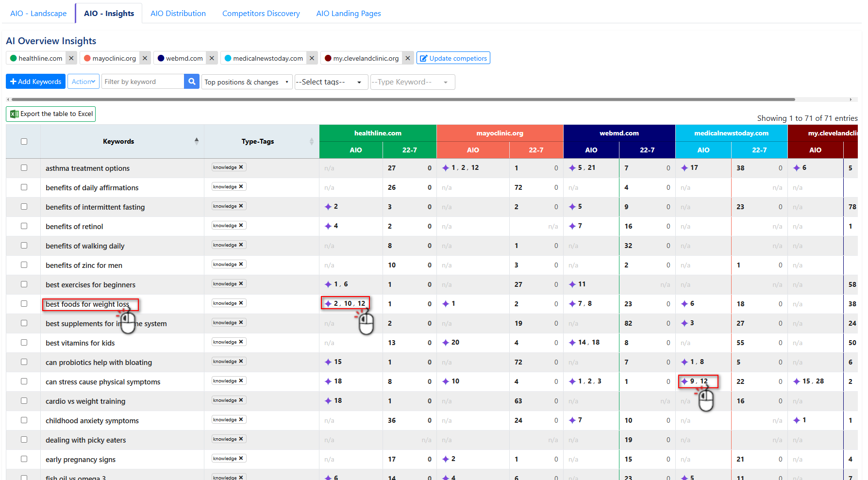868x480 pixels.
Task: Check the cardio vs weight training row
Action: 24,400
